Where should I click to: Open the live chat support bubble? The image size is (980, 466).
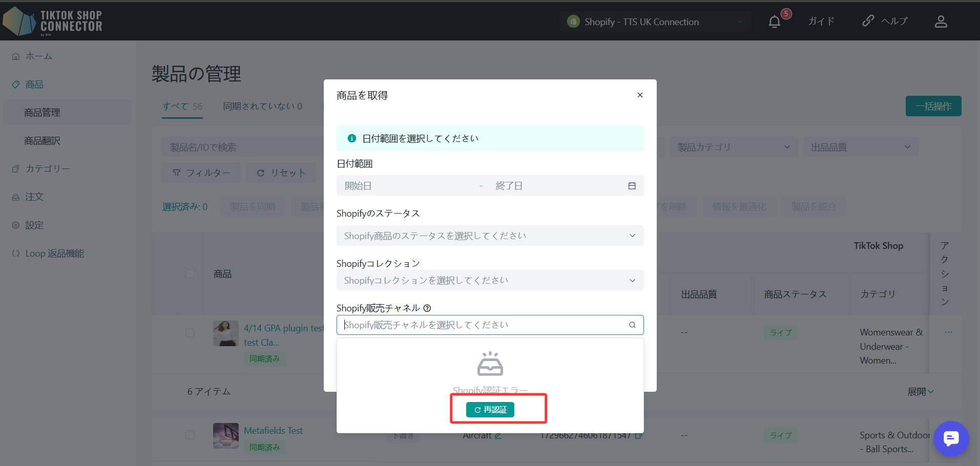951,438
